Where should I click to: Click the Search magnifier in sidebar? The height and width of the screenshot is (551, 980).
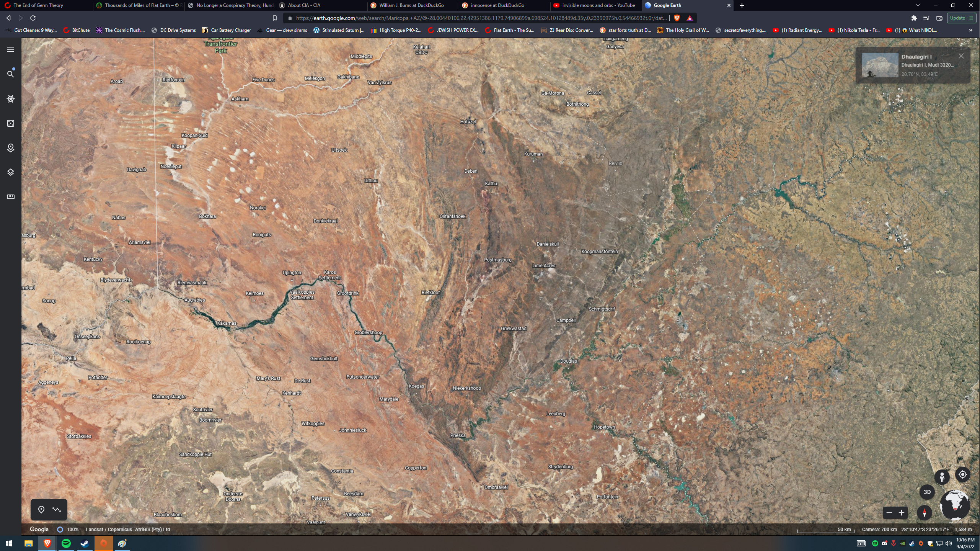[x=11, y=74]
